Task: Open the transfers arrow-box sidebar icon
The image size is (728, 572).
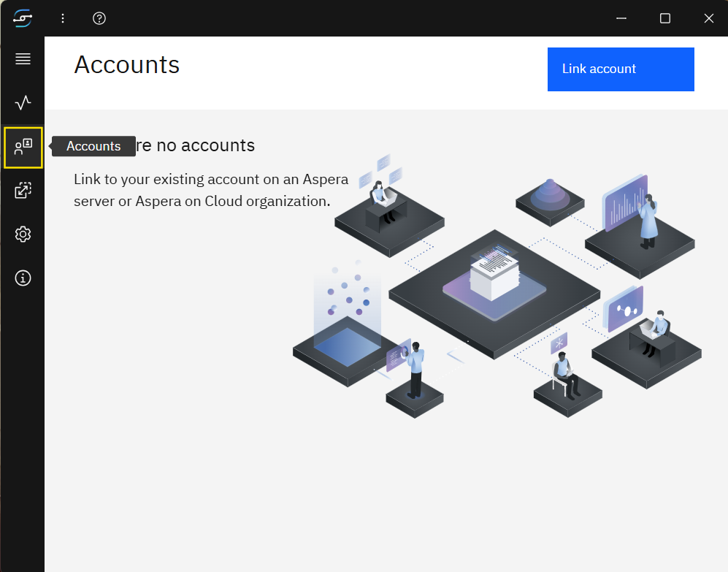Action: click(23, 190)
